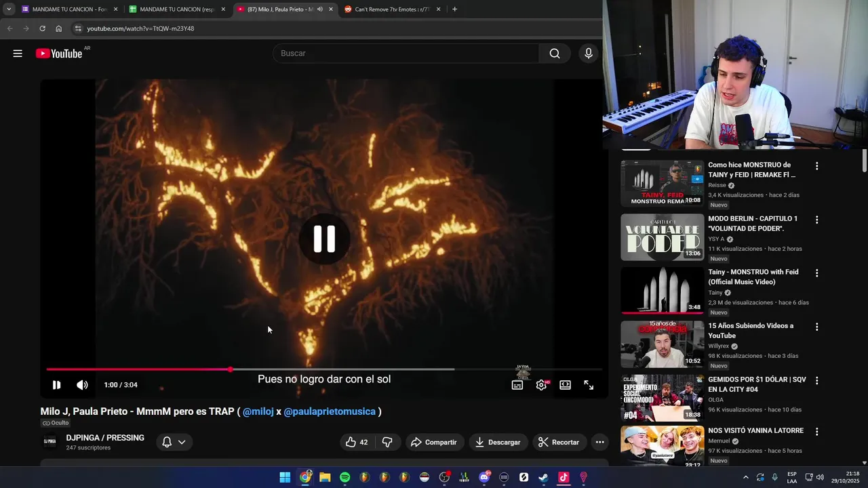Open the Mernuel channel name
Viewport: 868px width, 488px height.
(x=719, y=441)
